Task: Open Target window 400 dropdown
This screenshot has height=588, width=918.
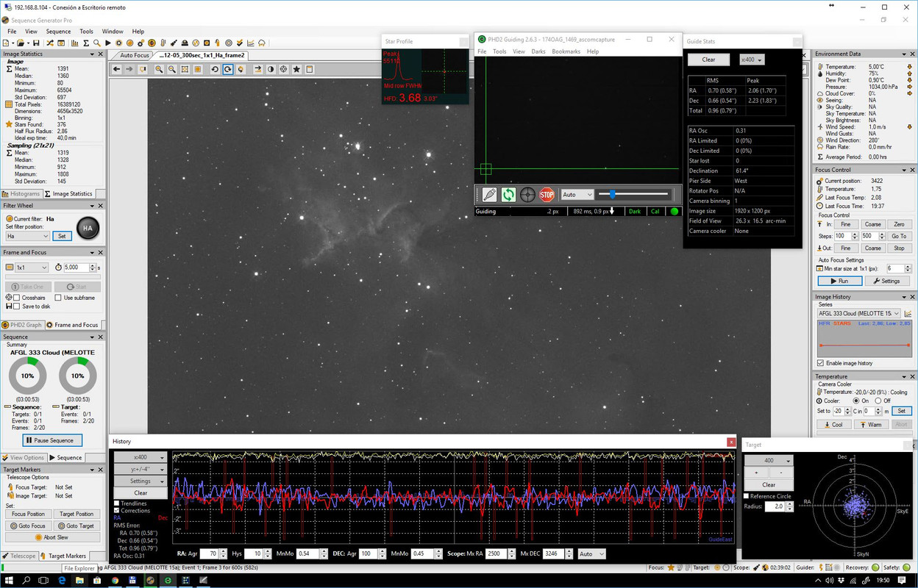Action: [769, 460]
